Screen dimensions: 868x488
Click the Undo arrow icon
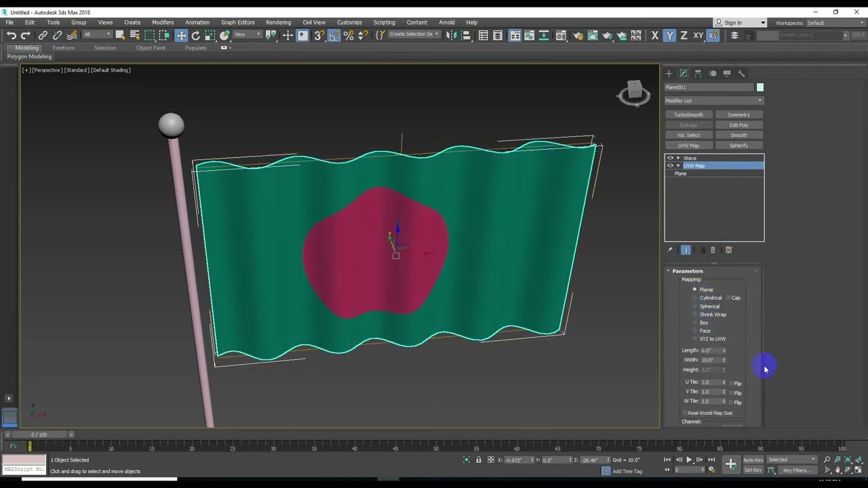11,35
